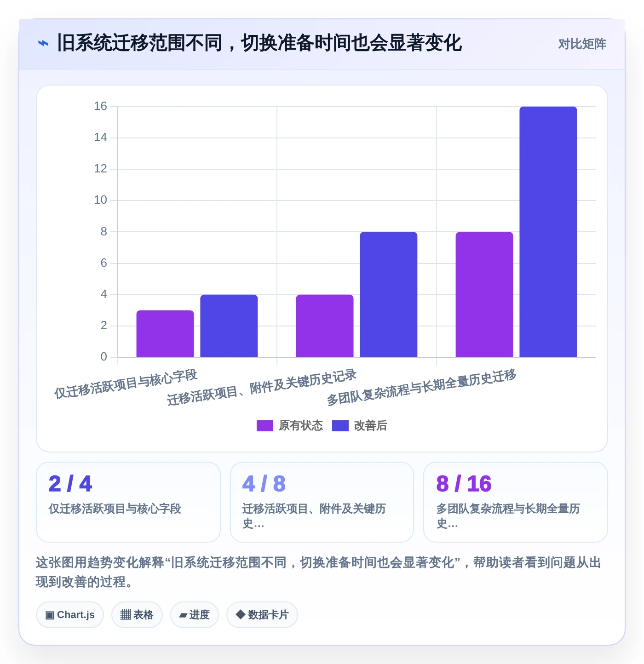Open the 2 / 4 data card
The width and height of the screenshot is (644, 664).
click(128, 502)
